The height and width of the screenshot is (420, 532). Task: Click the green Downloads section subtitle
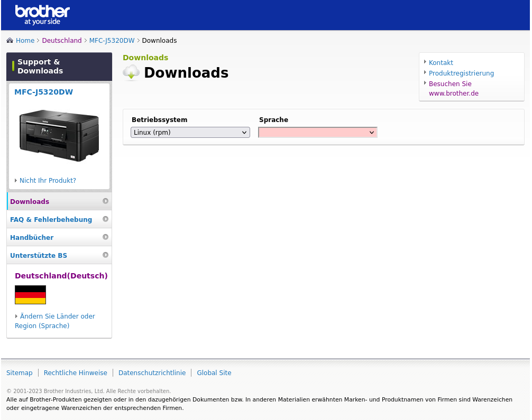145,58
